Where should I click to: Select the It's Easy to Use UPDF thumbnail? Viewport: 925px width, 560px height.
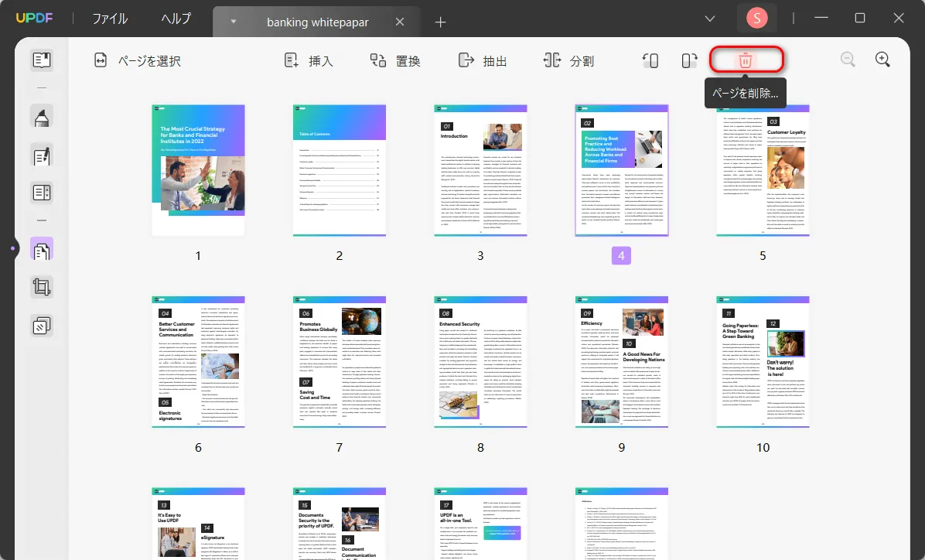[198, 524]
